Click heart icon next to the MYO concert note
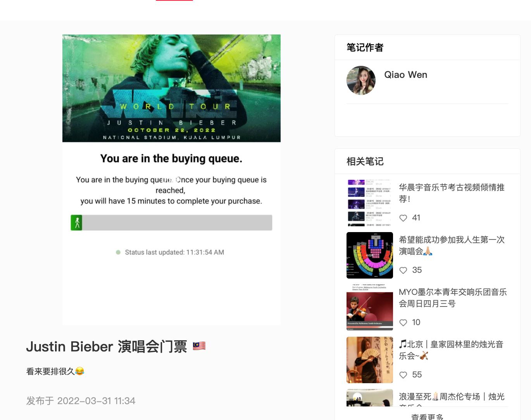Screen dimensions: 531x420 click(x=403, y=322)
